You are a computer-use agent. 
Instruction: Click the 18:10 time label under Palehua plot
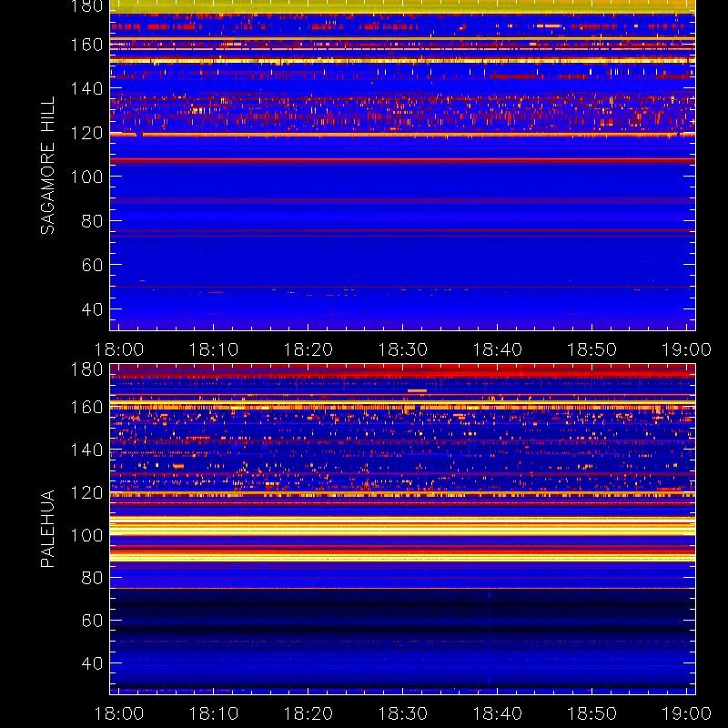coord(214,713)
